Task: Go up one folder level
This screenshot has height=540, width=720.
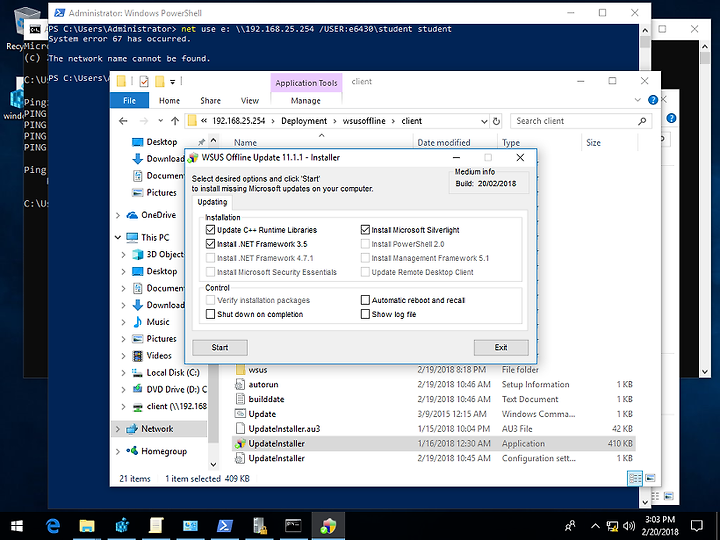Action: click(x=175, y=121)
